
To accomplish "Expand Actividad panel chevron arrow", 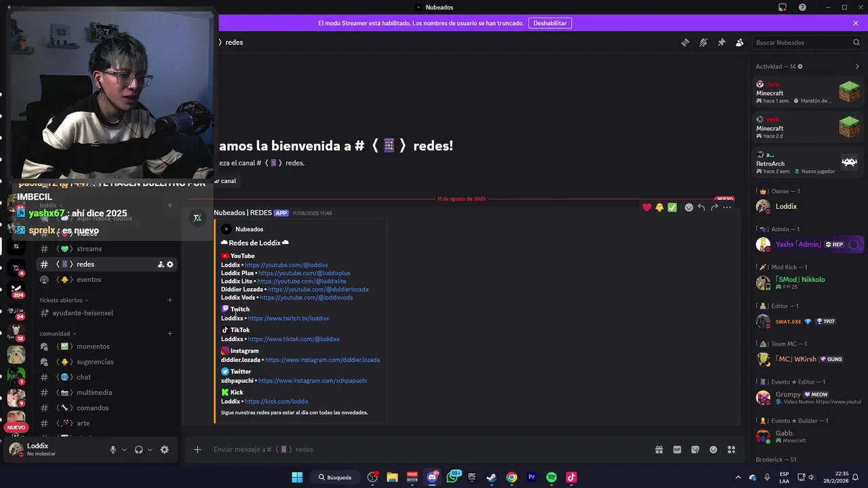I will click(x=857, y=66).
